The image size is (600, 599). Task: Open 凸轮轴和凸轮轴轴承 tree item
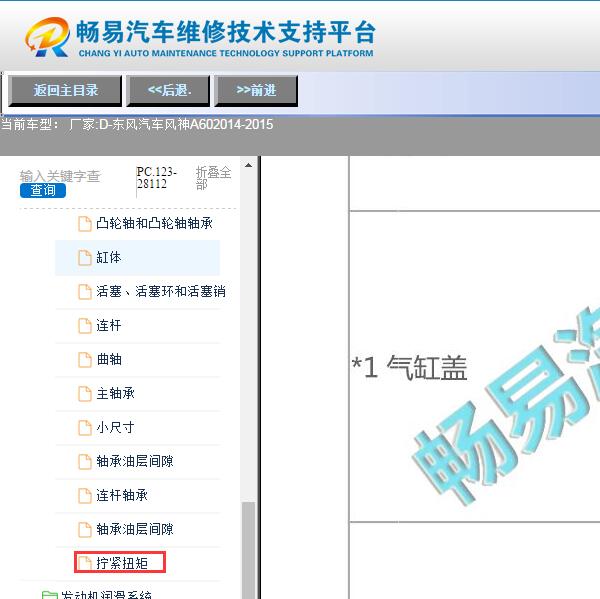coord(154,224)
